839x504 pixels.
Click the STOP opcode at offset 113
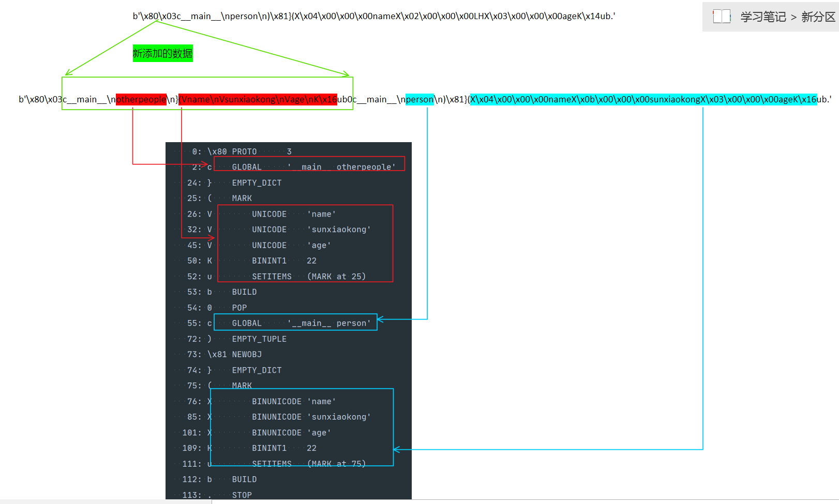pyautogui.click(x=242, y=495)
